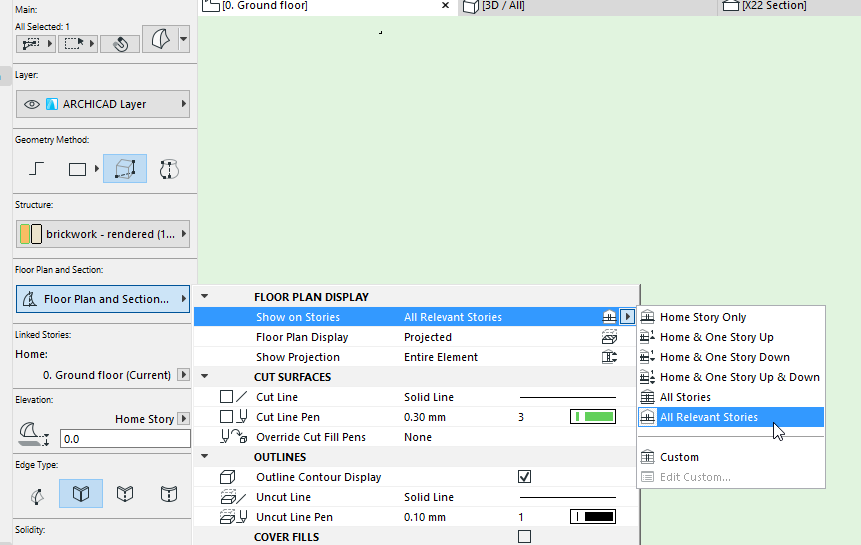861x545 pixels.
Task: Click the black Uncut Line Pen swatch
Action: pyautogui.click(x=593, y=517)
